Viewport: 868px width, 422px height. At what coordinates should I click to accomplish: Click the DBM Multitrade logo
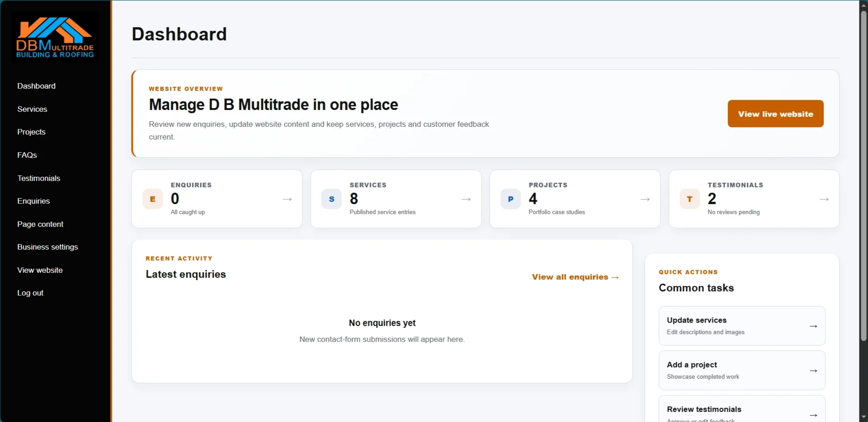click(x=55, y=38)
